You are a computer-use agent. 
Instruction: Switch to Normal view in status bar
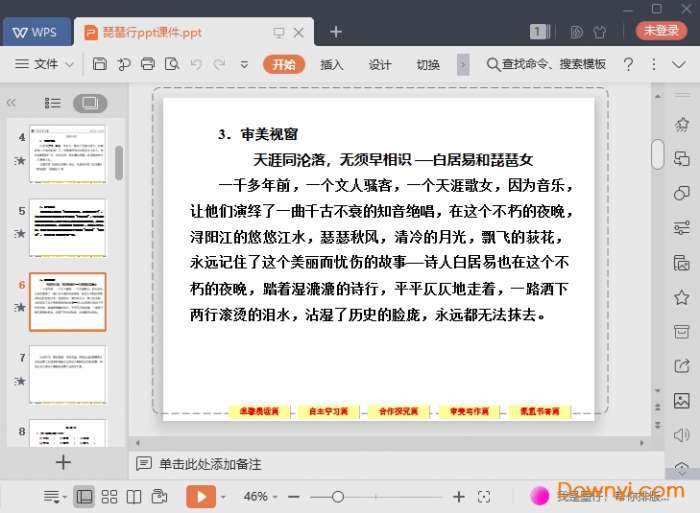84,496
